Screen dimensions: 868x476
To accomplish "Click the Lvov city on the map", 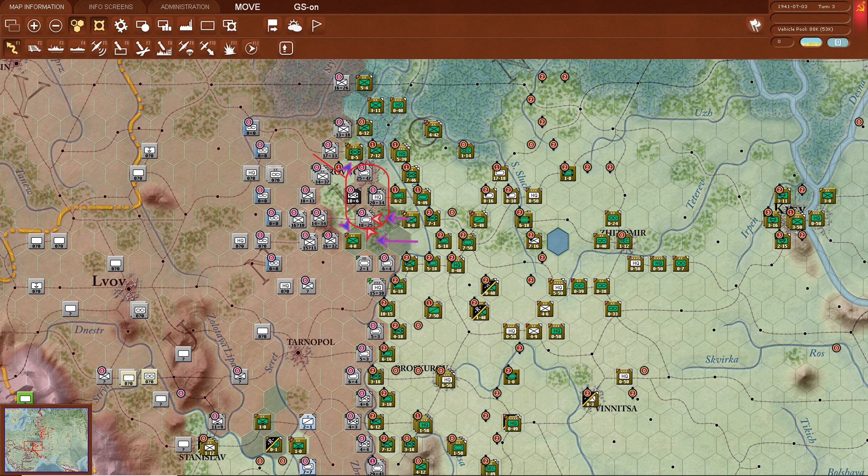I will click(x=129, y=288).
